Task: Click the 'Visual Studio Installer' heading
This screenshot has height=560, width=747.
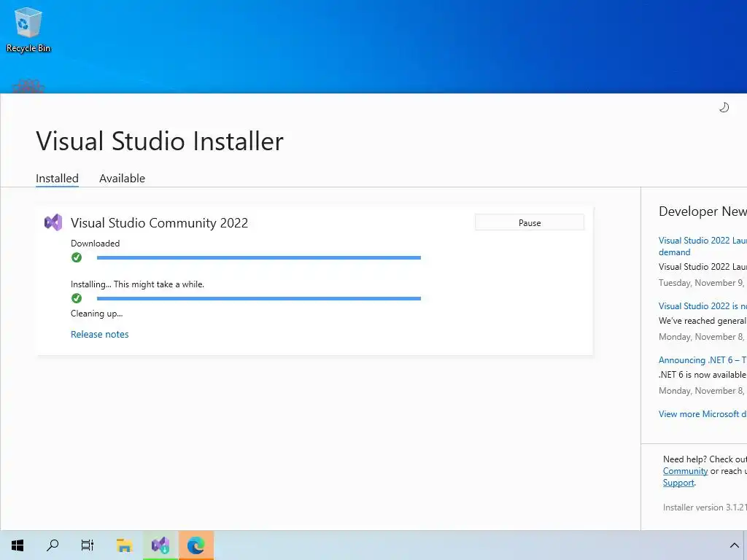Action: 160,141
